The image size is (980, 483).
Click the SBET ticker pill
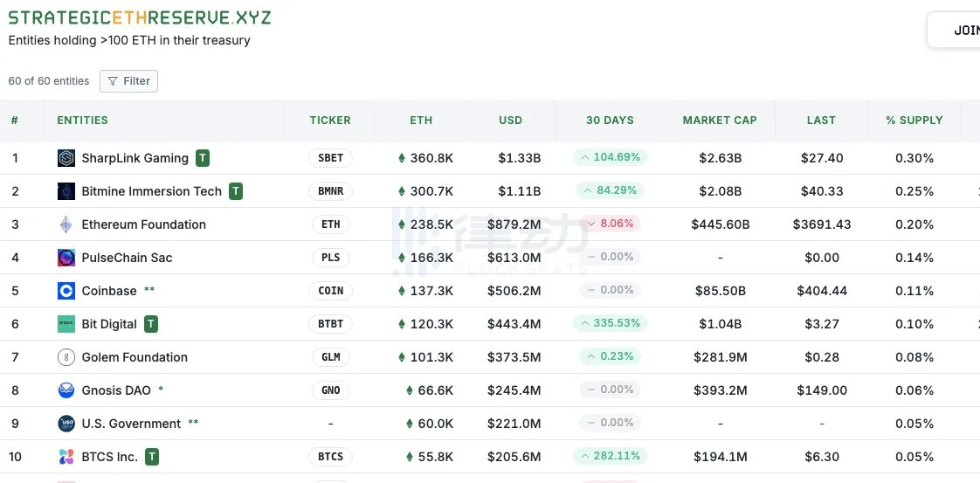pos(331,158)
